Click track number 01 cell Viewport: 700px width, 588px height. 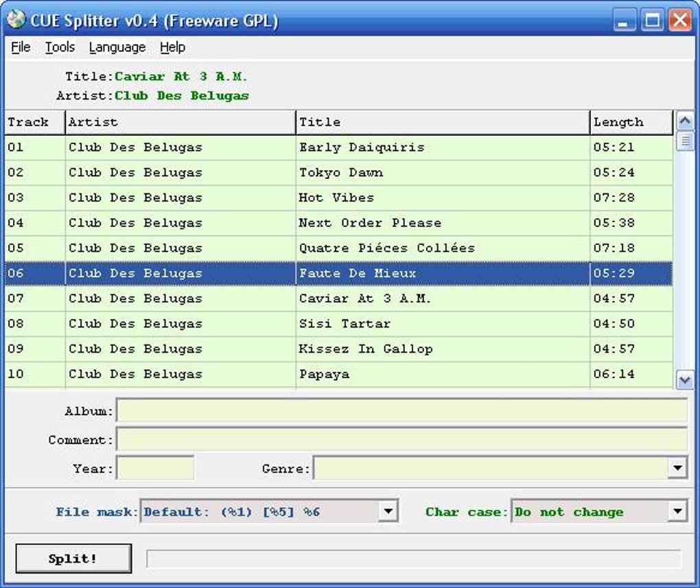[x=35, y=148]
